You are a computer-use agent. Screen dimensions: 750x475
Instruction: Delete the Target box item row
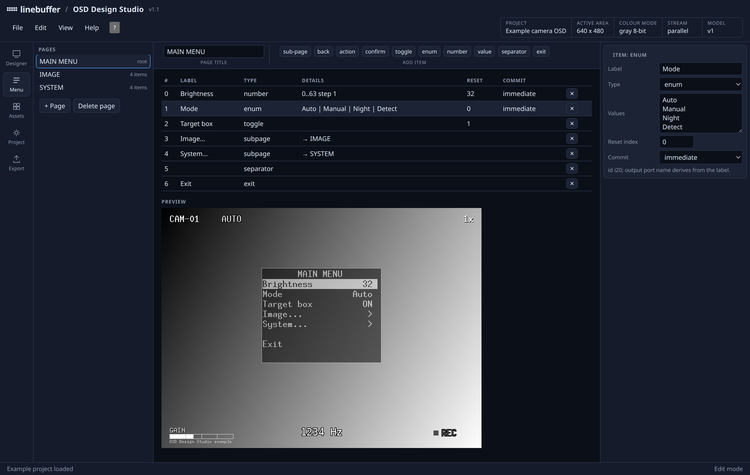coord(572,123)
